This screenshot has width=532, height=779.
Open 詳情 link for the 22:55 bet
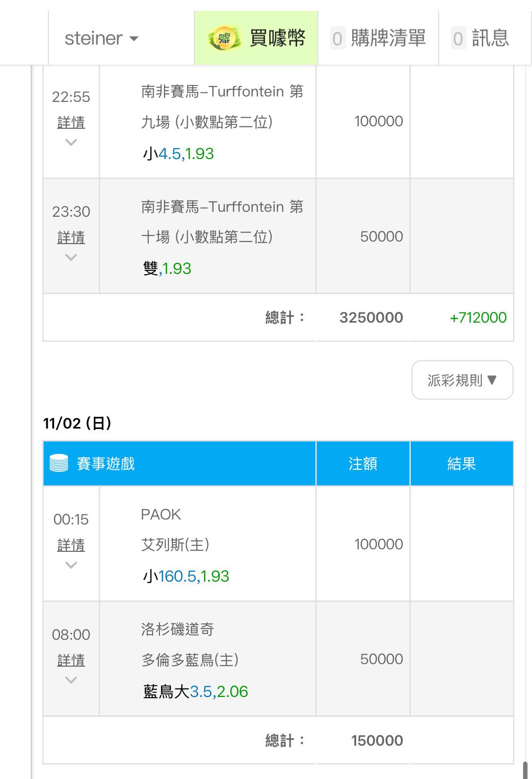[x=71, y=122]
